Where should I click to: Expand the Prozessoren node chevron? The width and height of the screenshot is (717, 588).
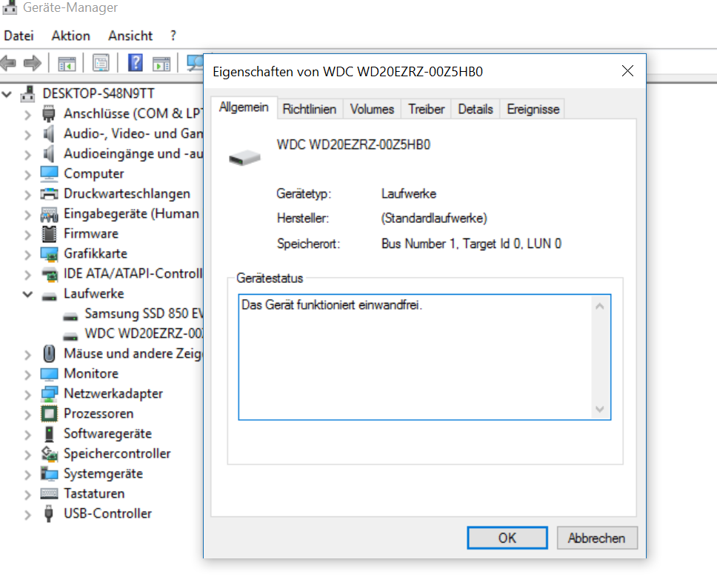(x=28, y=415)
